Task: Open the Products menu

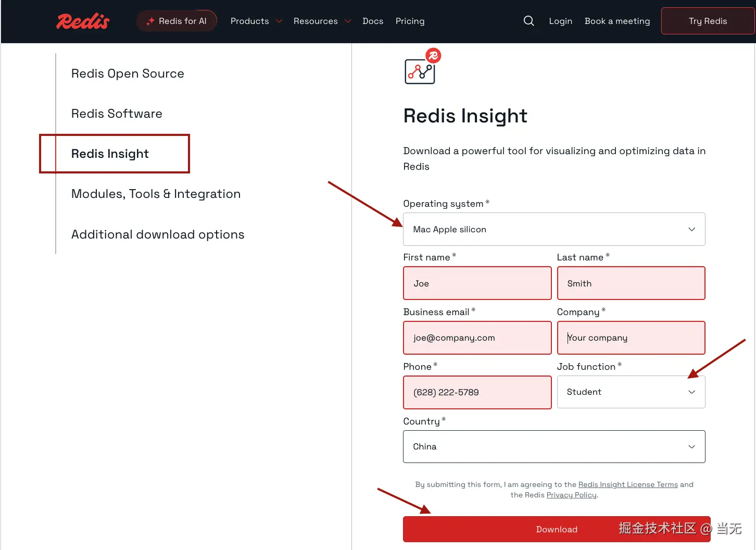Action: coord(256,21)
